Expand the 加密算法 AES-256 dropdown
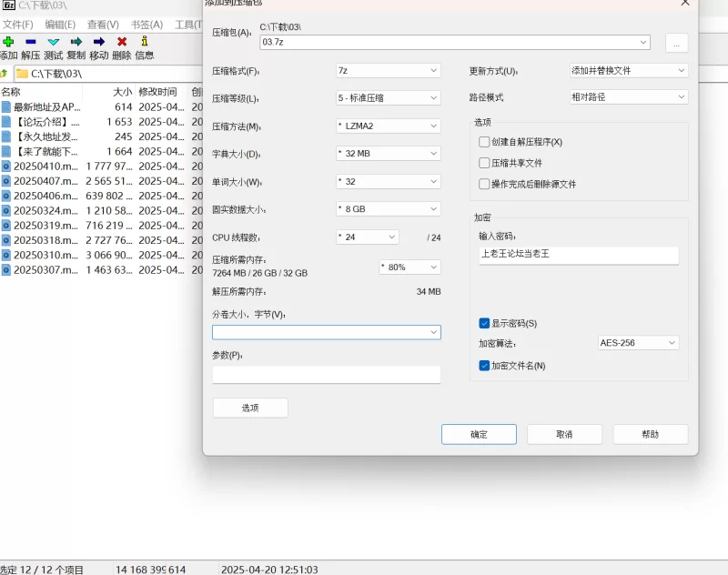Image resolution: width=728 pixels, height=575 pixels. tap(638, 343)
